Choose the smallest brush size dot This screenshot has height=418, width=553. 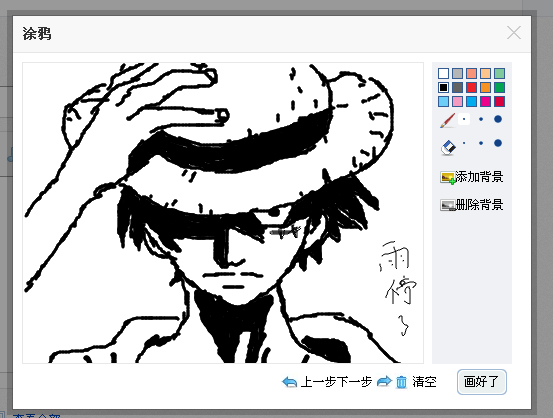tap(464, 119)
